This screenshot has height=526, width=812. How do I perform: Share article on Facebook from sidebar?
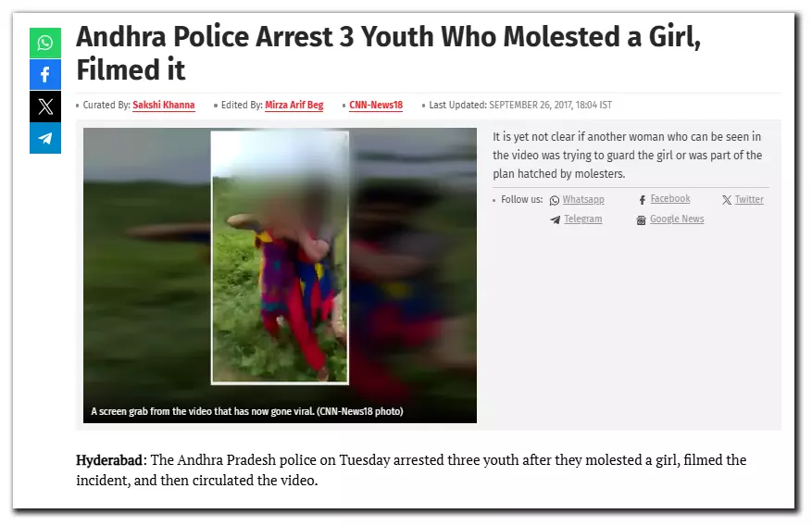[45, 75]
